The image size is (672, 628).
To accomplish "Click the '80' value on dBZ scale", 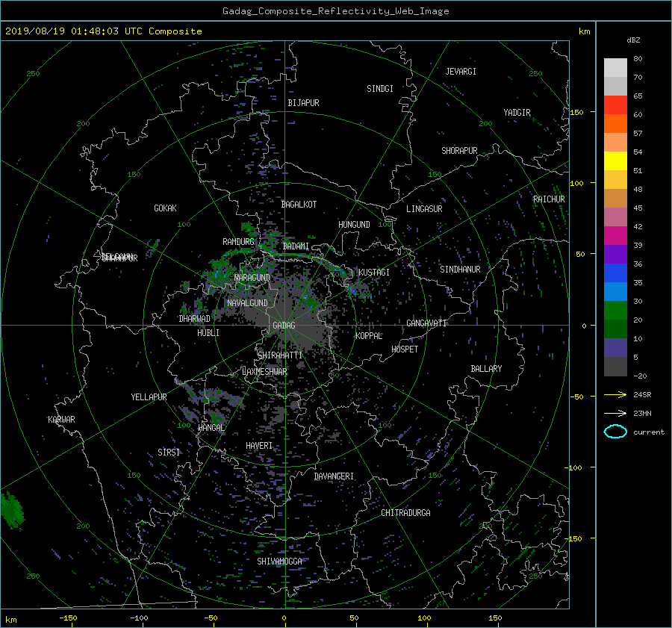I will pyautogui.click(x=638, y=59).
